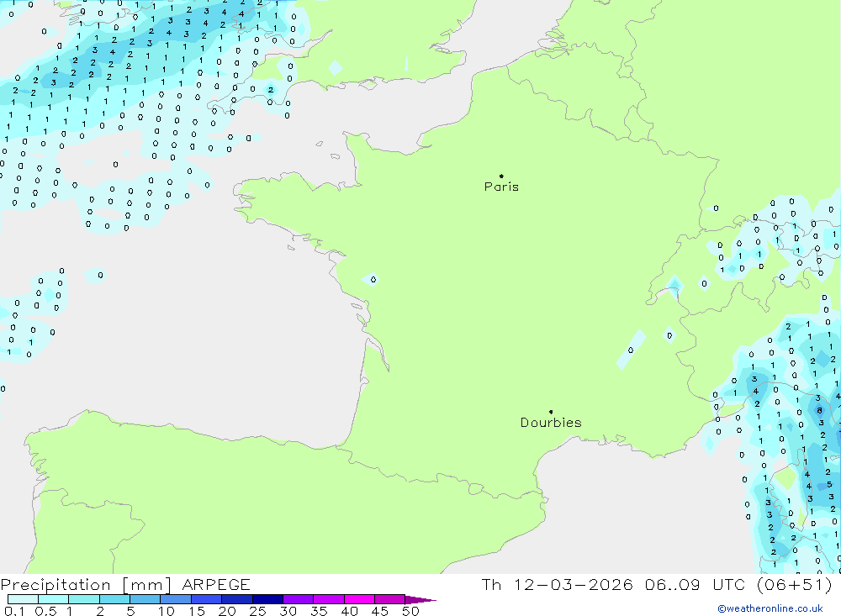Click the 'Precipitation [mm]' title text

click(x=86, y=585)
